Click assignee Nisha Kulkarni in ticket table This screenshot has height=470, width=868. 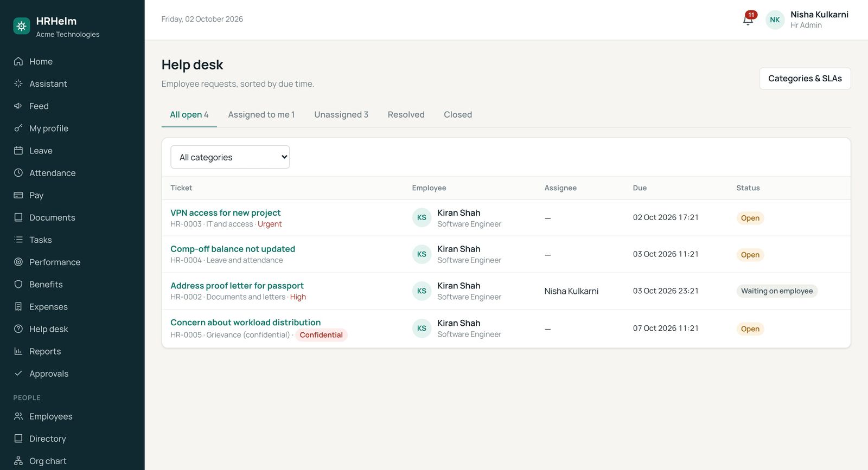[571, 291]
